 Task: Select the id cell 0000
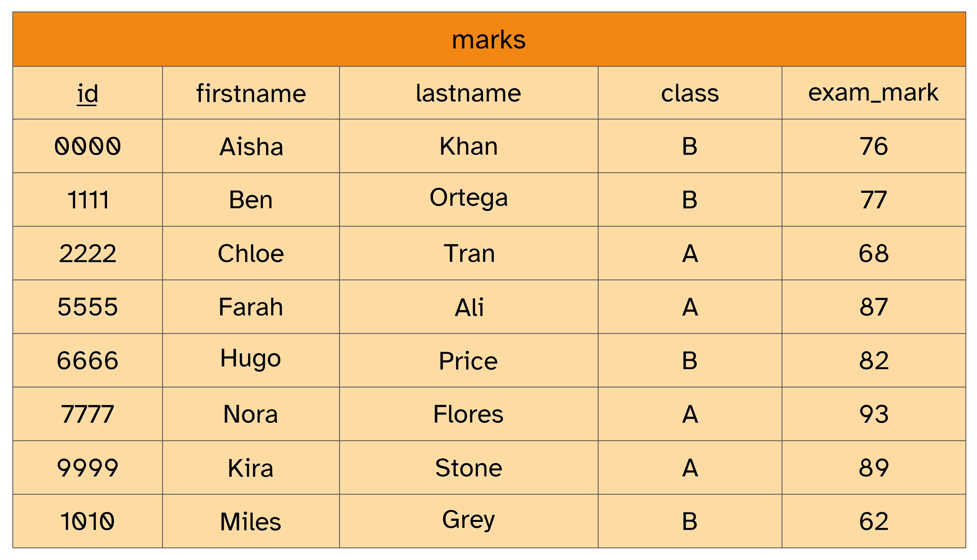tap(88, 146)
